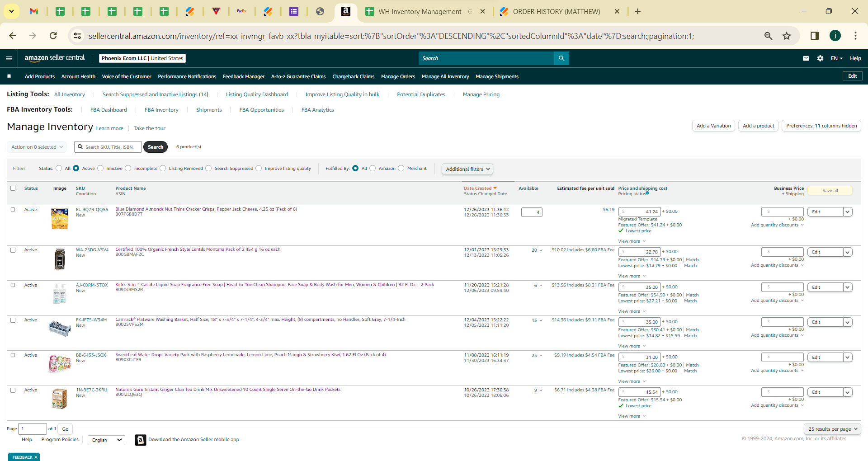Click the inventory Search button
The width and height of the screenshot is (868, 461).
pyautogui.click(x=156, y=147)
